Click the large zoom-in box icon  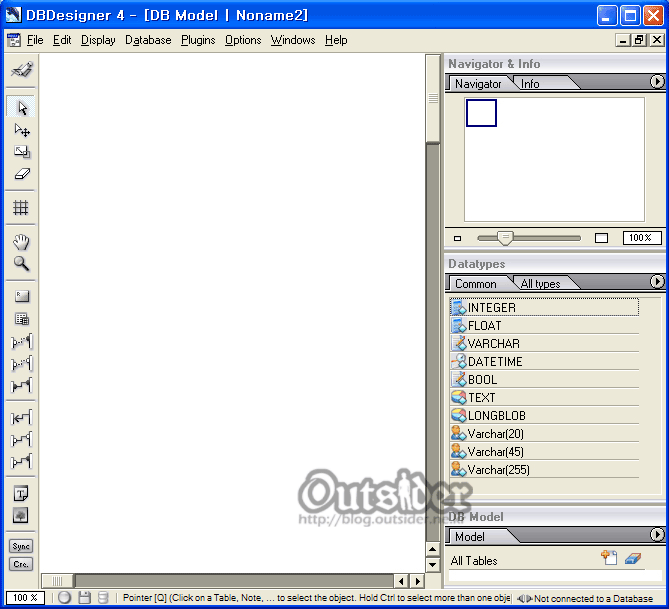601,238
